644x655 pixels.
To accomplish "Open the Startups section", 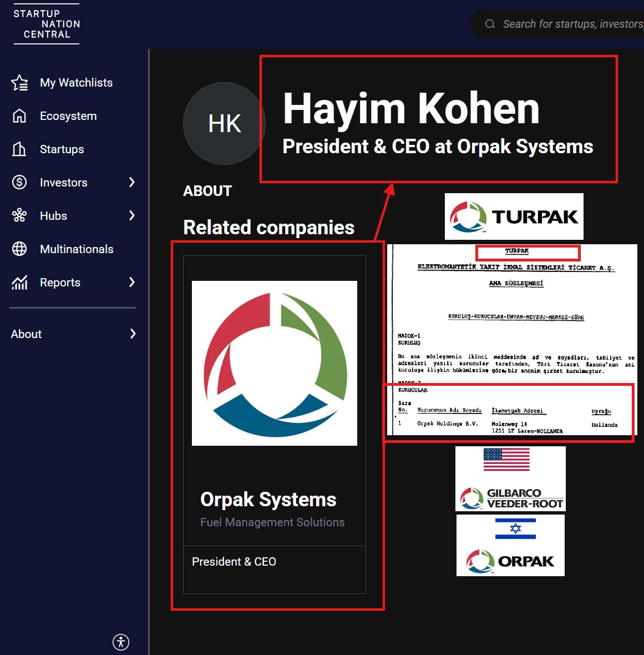I will (x=62, y=149).
